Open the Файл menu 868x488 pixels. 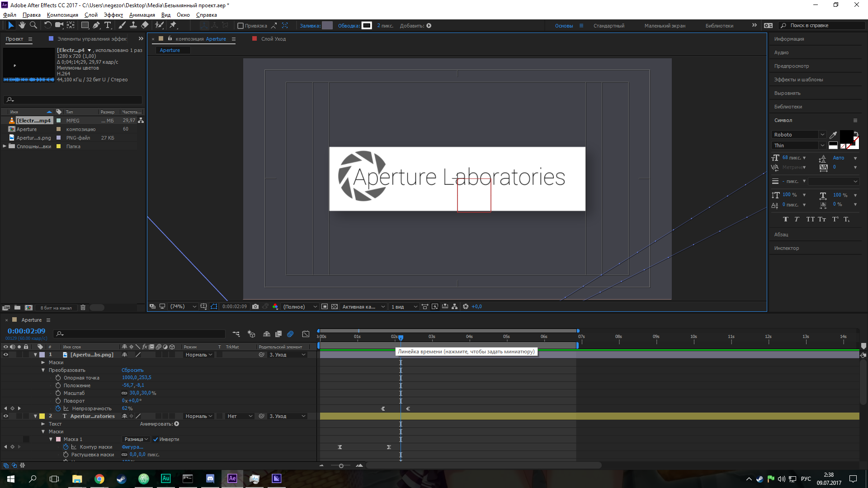pos(9,15)
